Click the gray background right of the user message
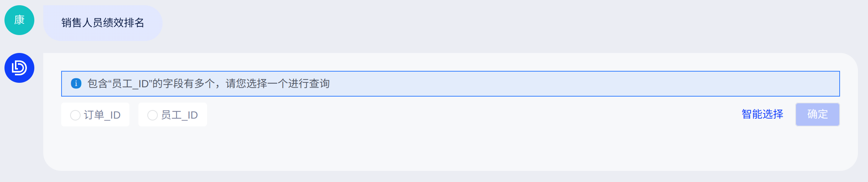Screen dimensions: 868x182 [x=485, y=22]
